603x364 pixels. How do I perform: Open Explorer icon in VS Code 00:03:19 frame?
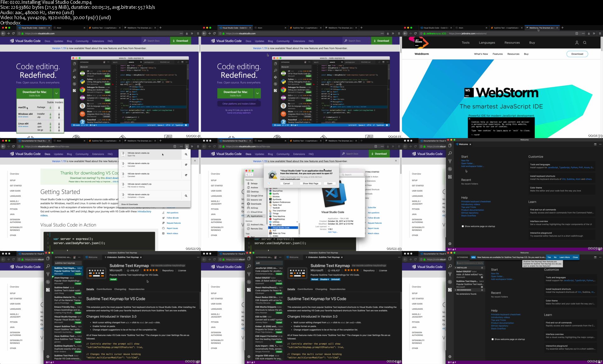coord(450,146)
